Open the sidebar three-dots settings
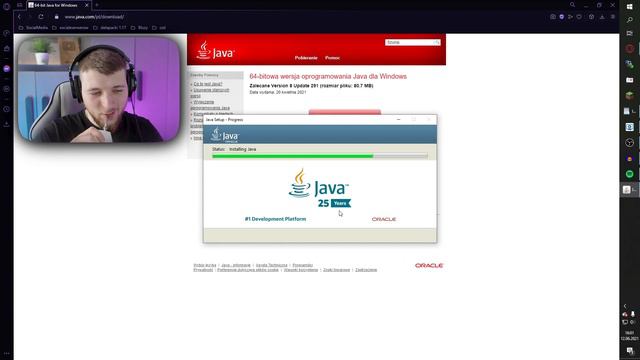Image resolution: width=640 pixels, height=360 pixels. tap(7, 353)
